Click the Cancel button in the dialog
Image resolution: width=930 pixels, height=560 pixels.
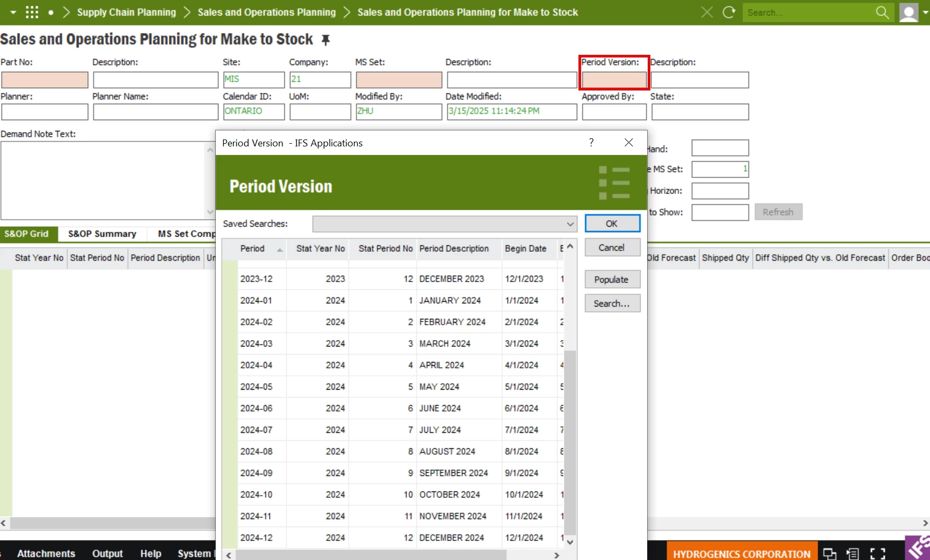coord(612,248)
